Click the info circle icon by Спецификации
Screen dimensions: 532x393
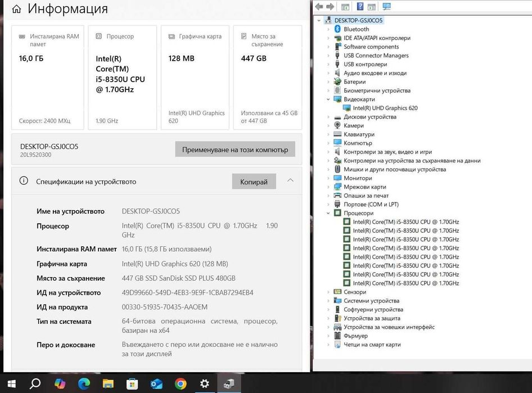coord(24,180)
